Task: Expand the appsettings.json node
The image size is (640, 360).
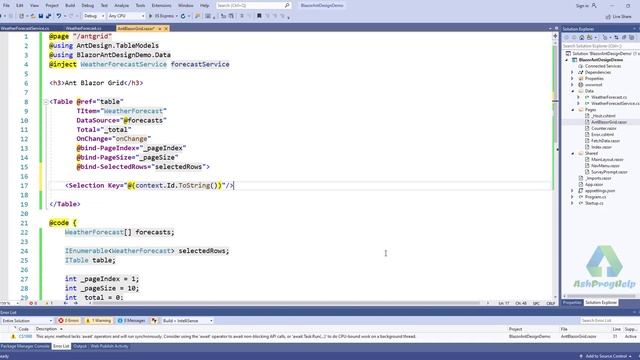Action: pyautogui.click(x=572, y=191)
